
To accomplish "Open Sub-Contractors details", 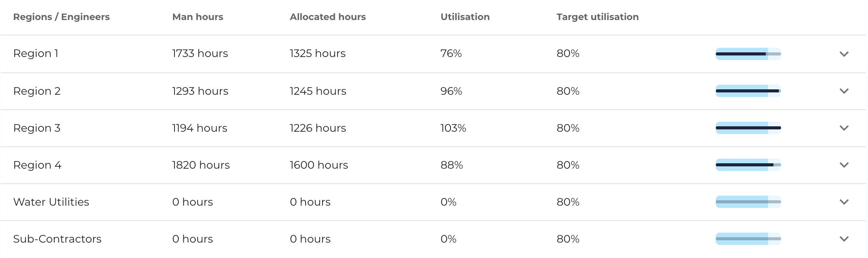I will point(58,239).
